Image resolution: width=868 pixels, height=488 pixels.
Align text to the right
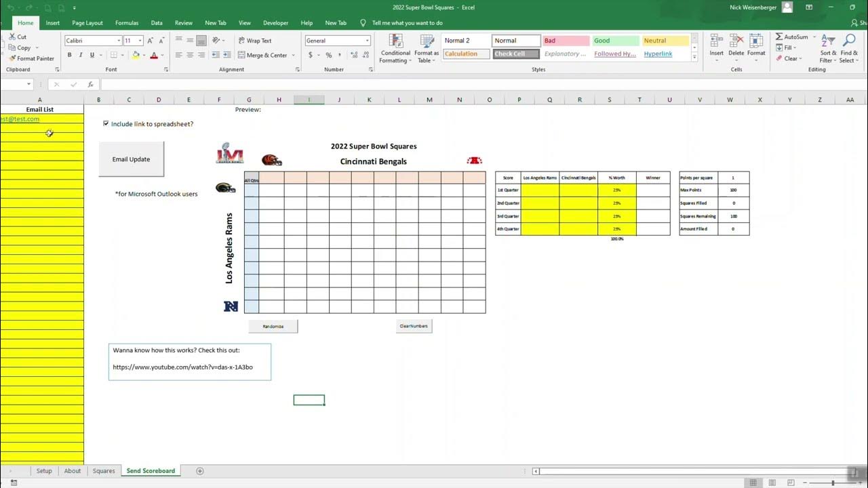coord(201,55)
